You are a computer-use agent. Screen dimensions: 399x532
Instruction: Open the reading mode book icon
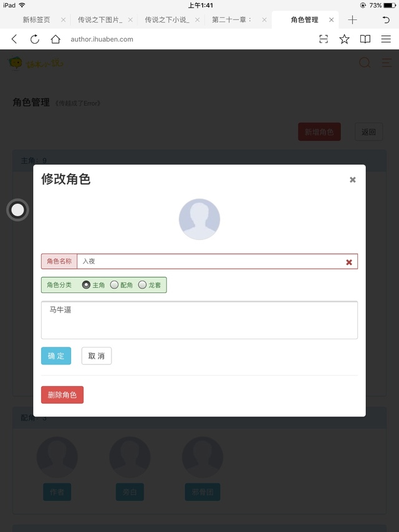pyautogui.click(x=365, y=39)
